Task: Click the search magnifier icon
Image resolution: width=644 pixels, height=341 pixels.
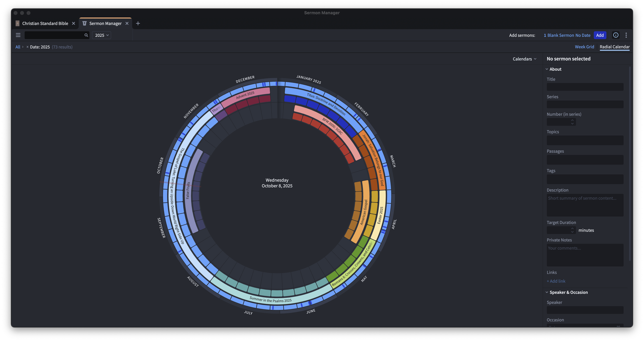Action: click(x=86, y=35)
